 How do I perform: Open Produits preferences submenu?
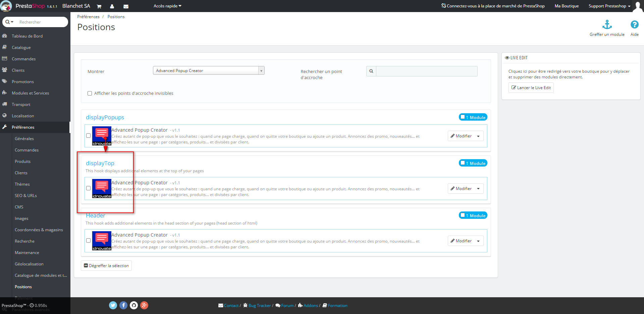[22, 162]
